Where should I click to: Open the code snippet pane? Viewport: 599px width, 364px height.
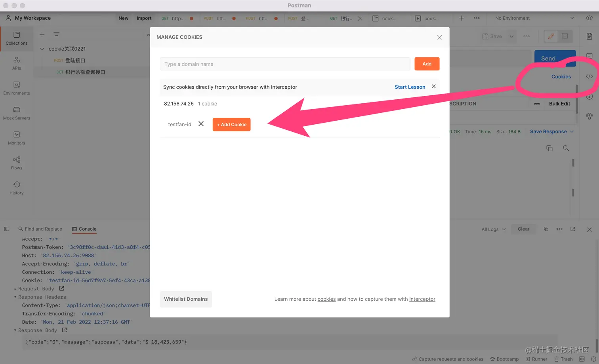[x=589, y=76]
